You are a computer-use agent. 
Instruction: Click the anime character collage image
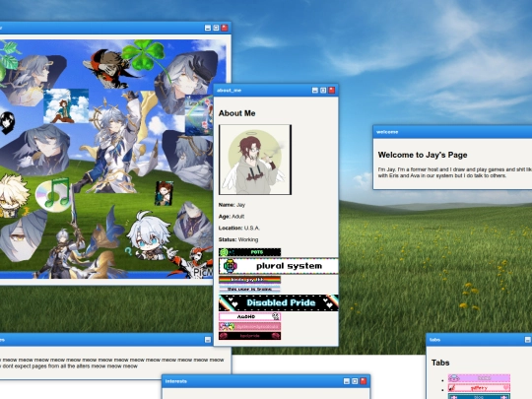106,160
